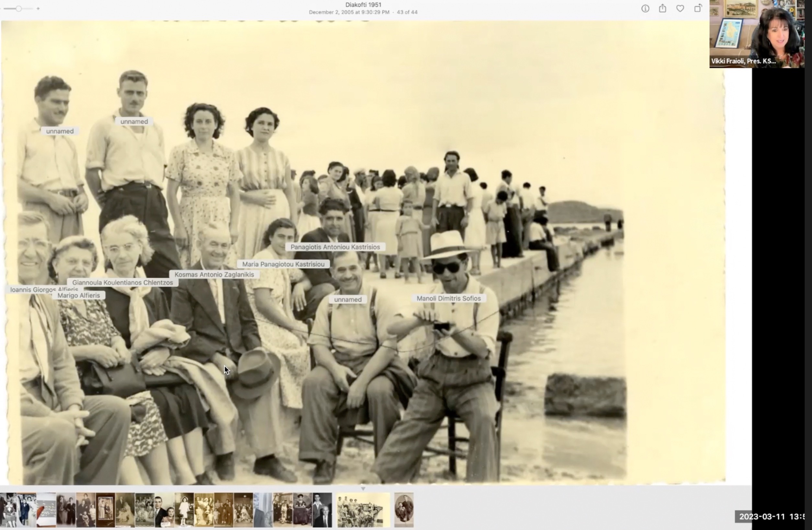Click 'Maria Panagiotou Kastrisiou' name label
This screenshot has width=812, height=530.
coord(283,264)
